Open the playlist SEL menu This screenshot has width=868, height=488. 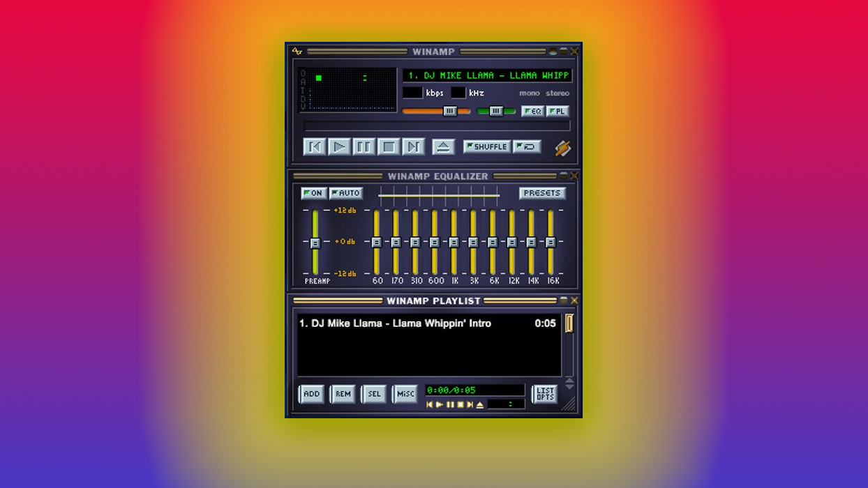coord(374,394)
